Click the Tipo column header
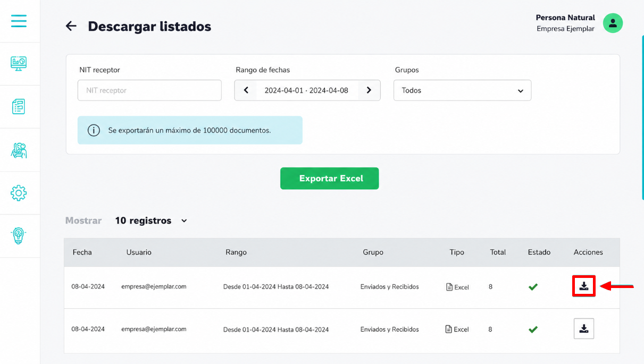 tap(457, 252)
